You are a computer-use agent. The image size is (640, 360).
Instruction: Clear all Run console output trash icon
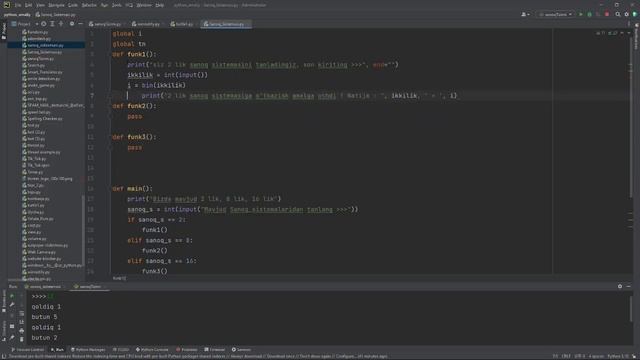tap(22, 339)
